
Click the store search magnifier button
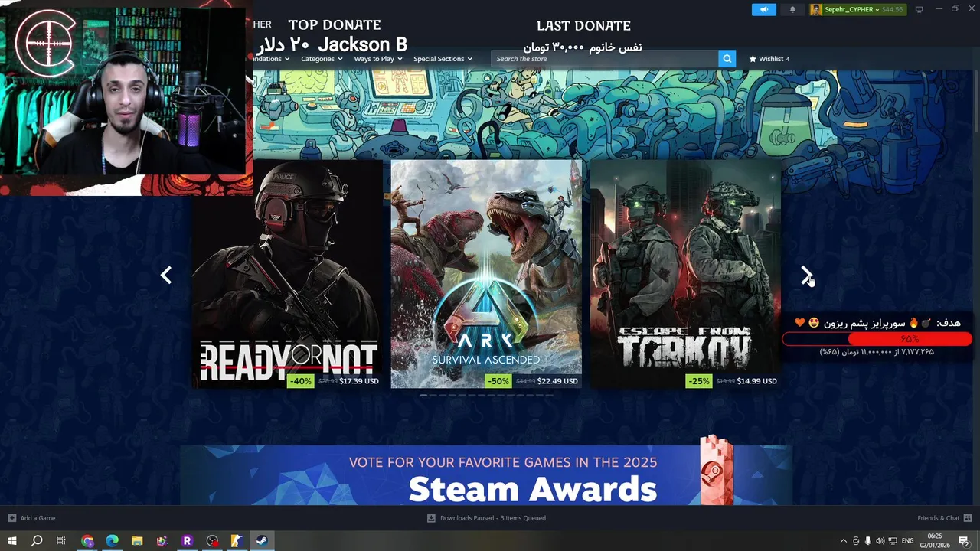[x=727, y=58]
